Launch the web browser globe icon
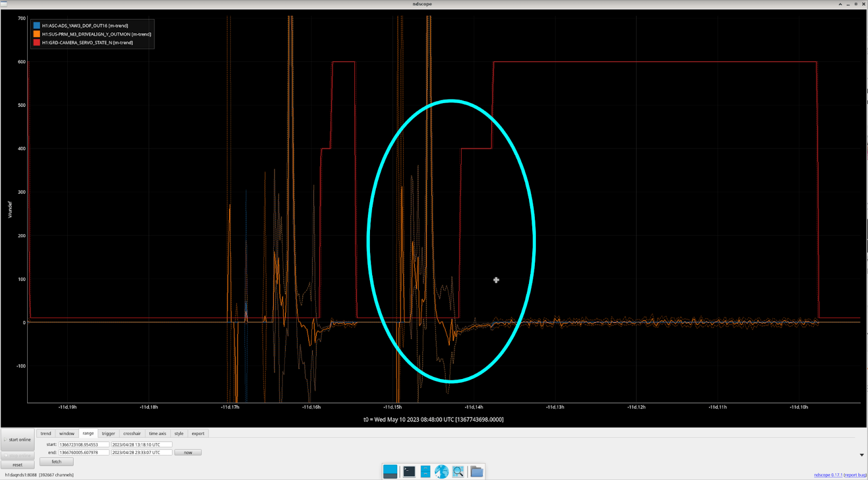This screenshot has height=480, width=868. tap(442, 471)
